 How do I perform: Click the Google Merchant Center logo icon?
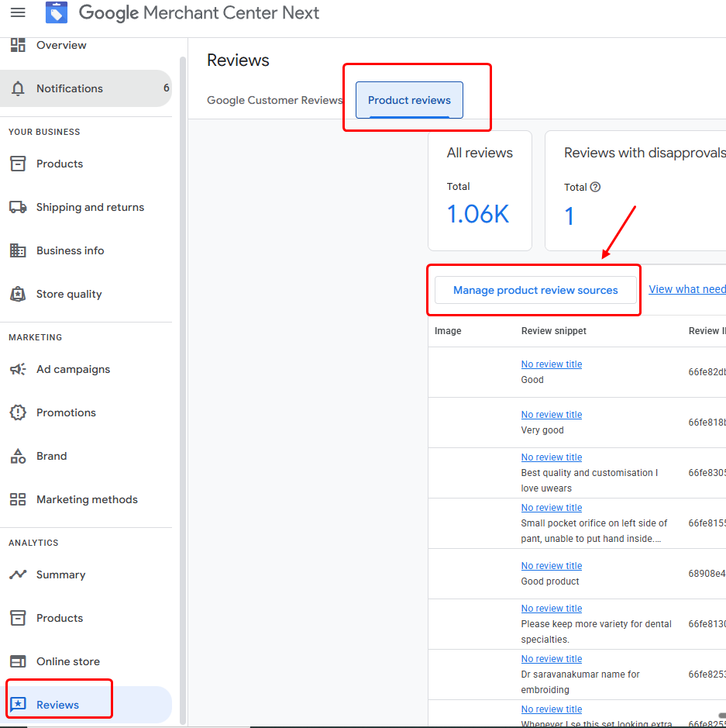pyautogui.click(x=57, y=13)
